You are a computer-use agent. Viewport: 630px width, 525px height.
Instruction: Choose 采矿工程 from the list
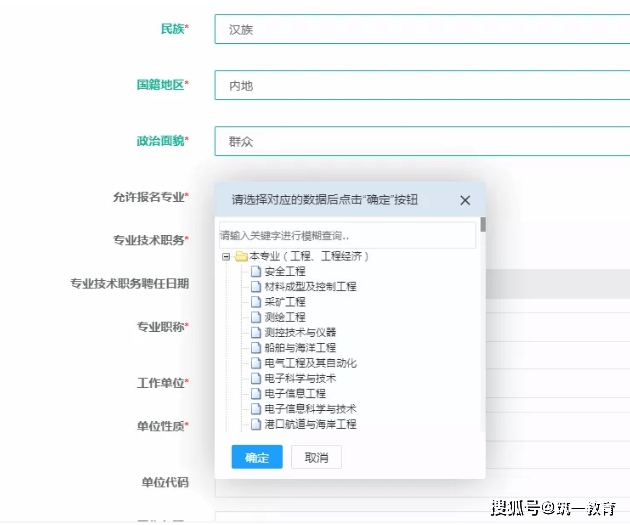pyautogui.click(x=285, y=302)
